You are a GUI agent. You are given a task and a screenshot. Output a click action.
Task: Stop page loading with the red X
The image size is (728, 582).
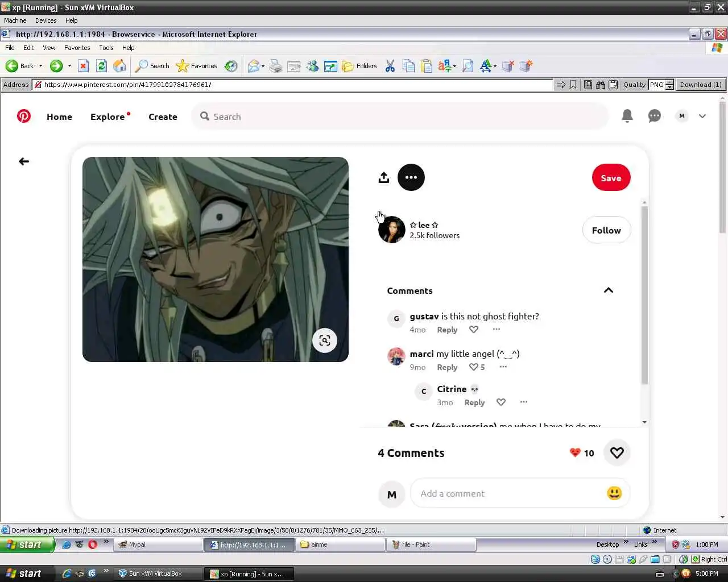(83, 66)
